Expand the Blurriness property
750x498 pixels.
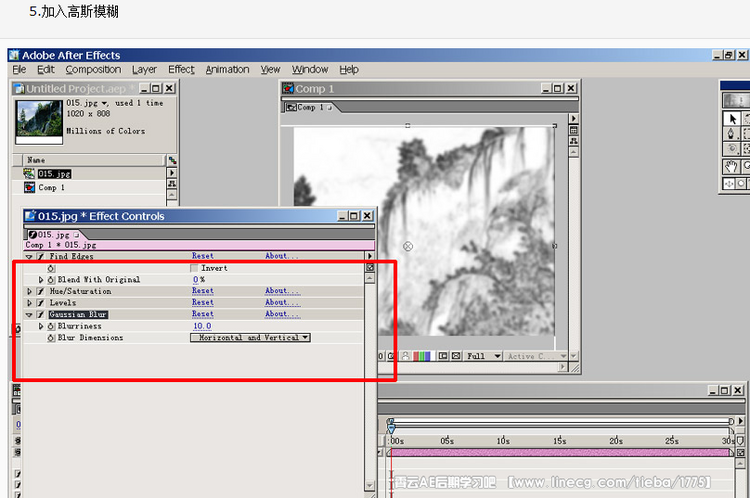[x=41, y=326]
